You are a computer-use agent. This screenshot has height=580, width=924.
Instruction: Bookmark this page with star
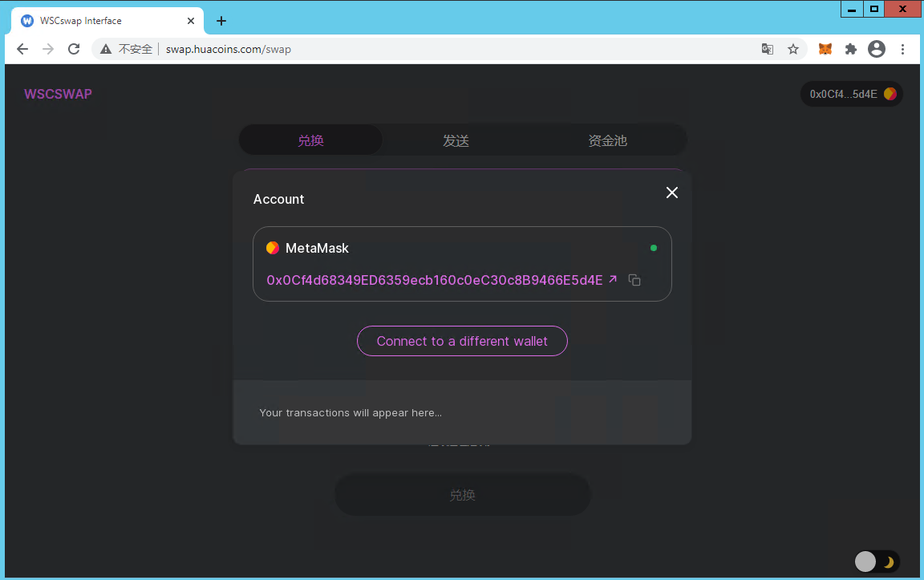(x=793, y=49)
